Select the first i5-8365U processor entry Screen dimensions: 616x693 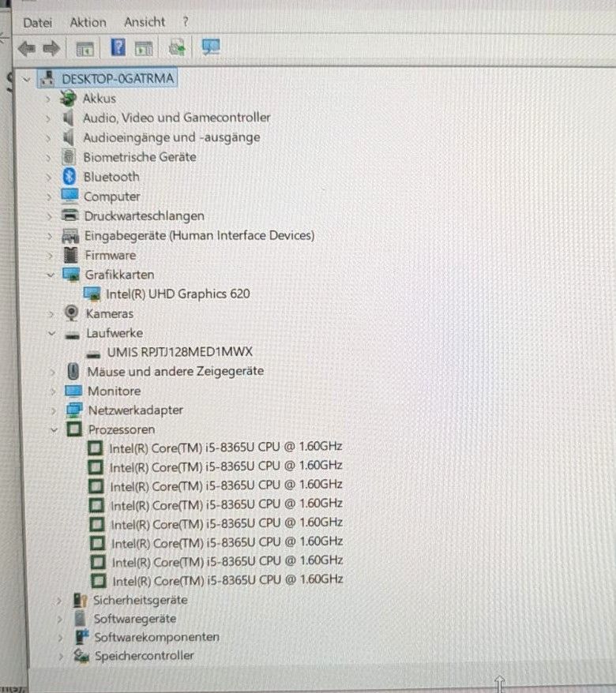pyautogui.click(x=226, y=448)
